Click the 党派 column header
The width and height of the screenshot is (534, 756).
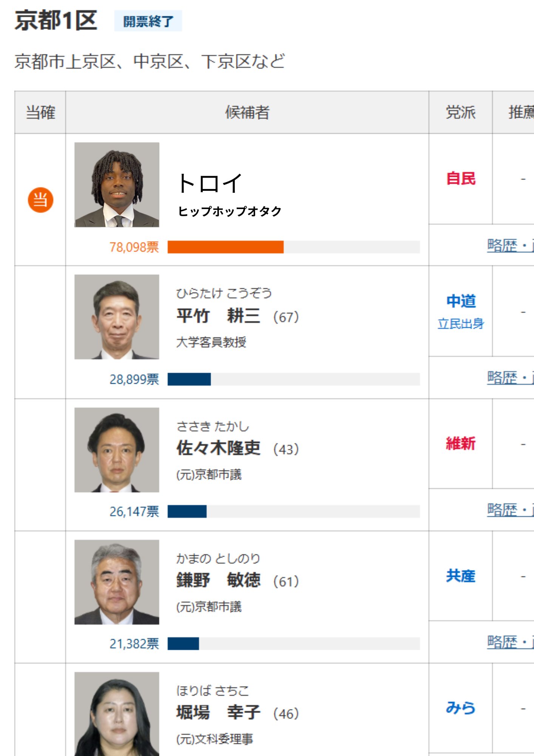[x=460, y=112]
